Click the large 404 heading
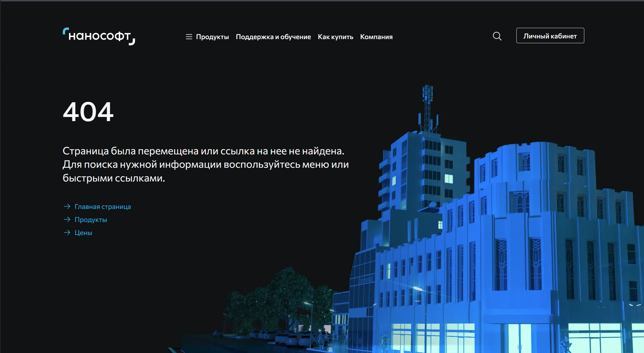The width and height of the screenshot is (644, 353). point(88,112)
